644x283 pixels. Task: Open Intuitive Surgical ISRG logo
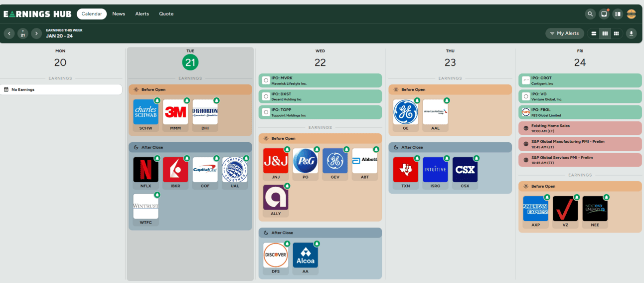coord(436,170)
